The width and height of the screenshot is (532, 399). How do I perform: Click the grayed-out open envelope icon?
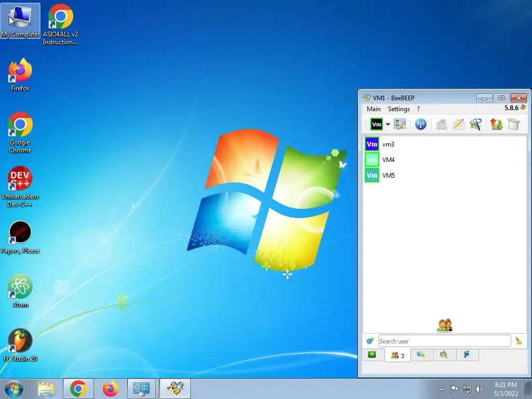click(441, 124)
